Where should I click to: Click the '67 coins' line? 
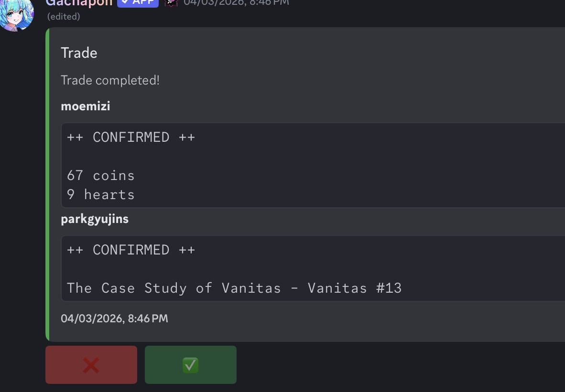coord(101,176)
